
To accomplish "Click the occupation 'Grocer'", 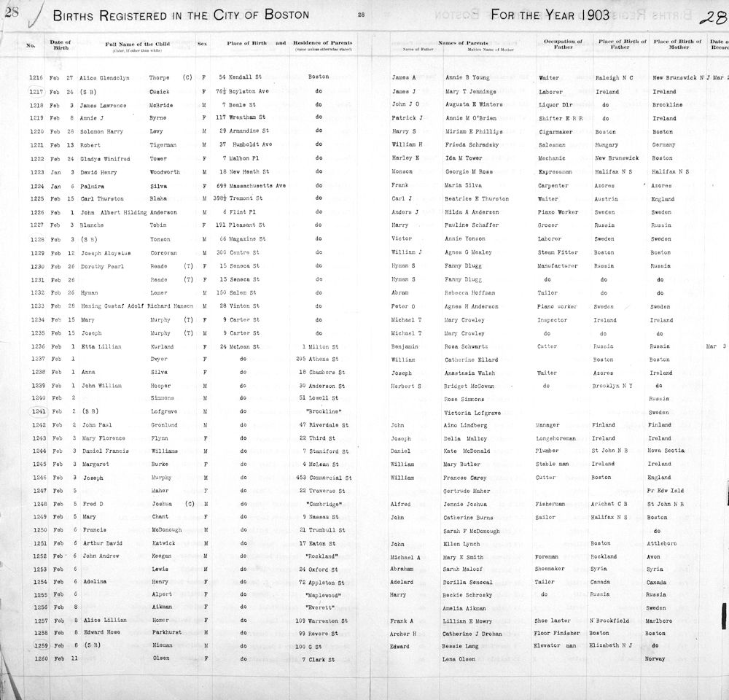I will coord(547,225).
